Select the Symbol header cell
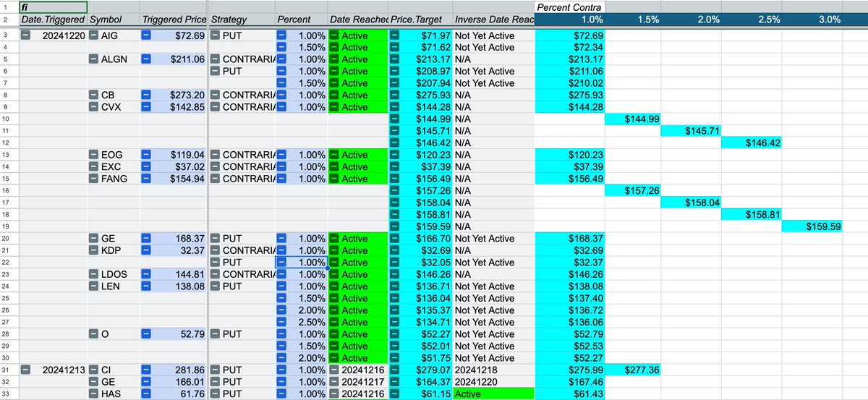 point(114,20)
